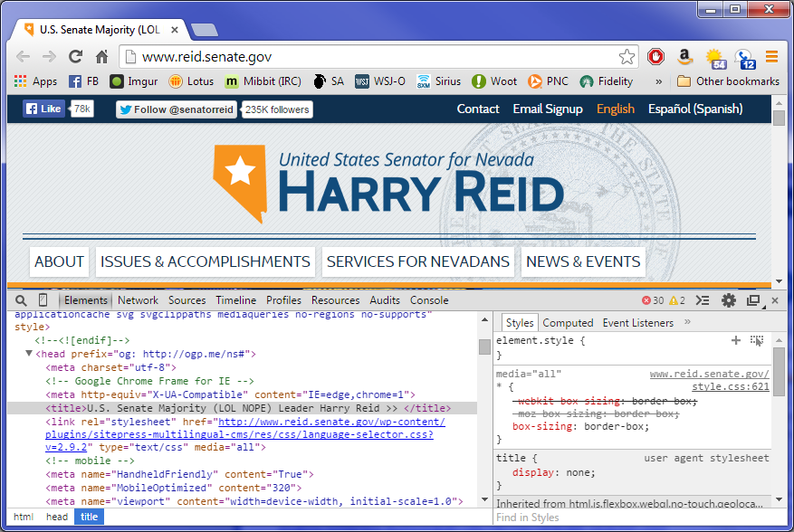Screen dimensions: 794x532
Task: Click the DevTools inspect element magnifier icon
Action: click(x=20, y=300)
